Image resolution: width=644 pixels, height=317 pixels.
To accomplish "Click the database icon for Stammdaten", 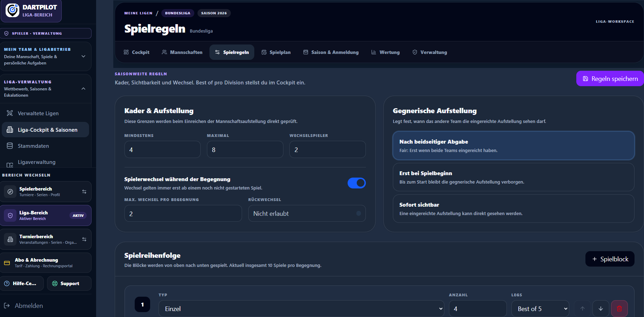I will [x=10, y=146].
